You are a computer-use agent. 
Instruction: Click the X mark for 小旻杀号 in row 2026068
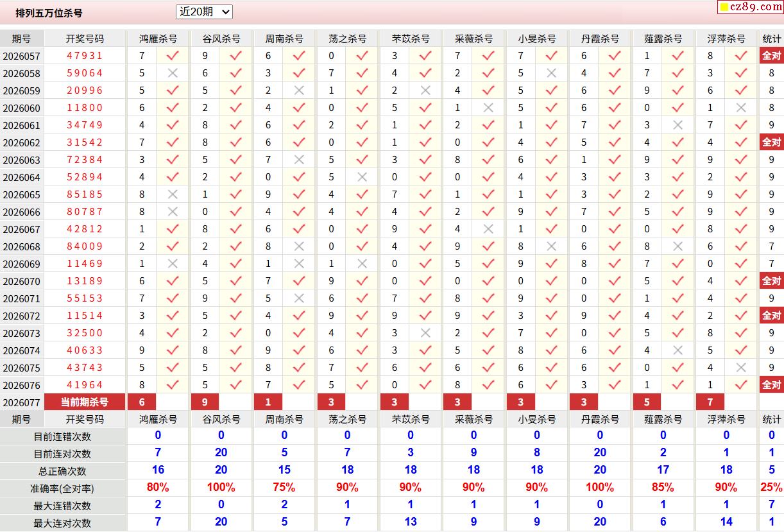tap(551, 246)
